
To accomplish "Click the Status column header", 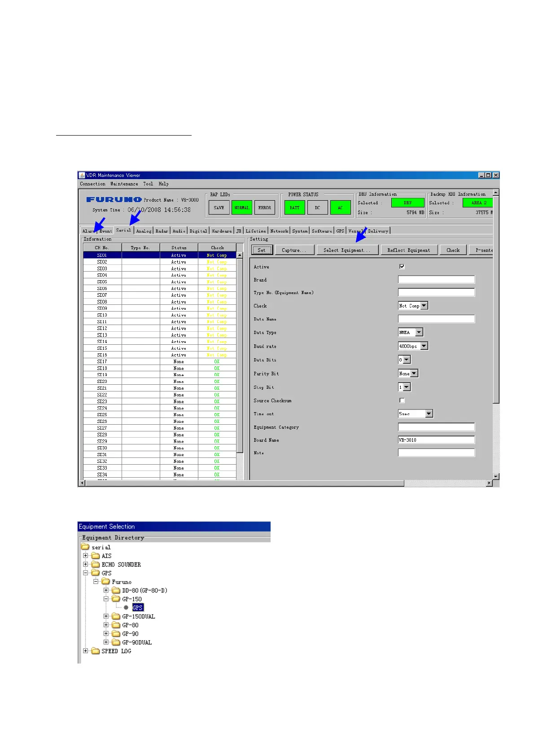I will point(179,247).
